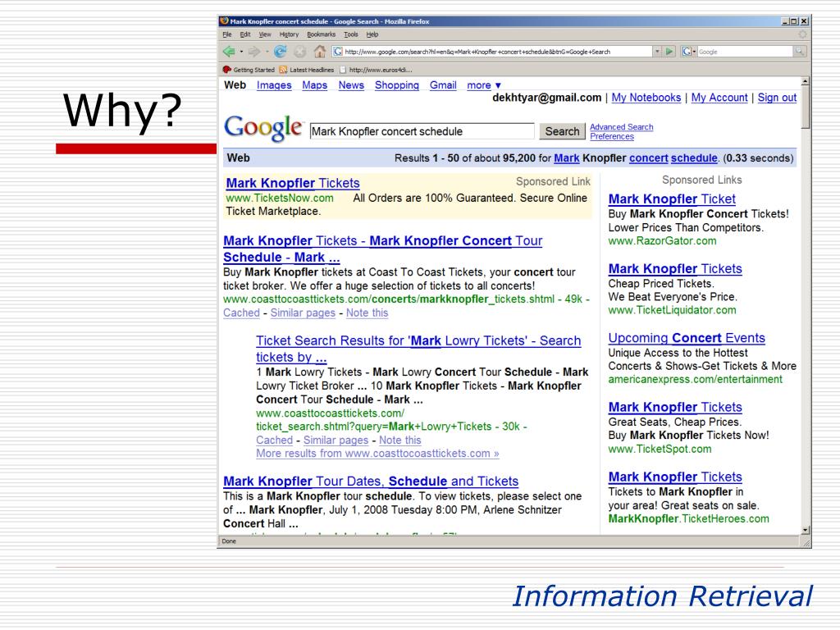Click the vertical scrollbar thumb

[x=805, y=107]
